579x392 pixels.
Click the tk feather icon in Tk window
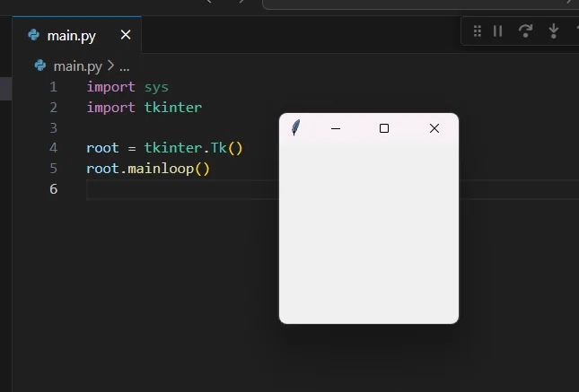click(x=295, y=127)
